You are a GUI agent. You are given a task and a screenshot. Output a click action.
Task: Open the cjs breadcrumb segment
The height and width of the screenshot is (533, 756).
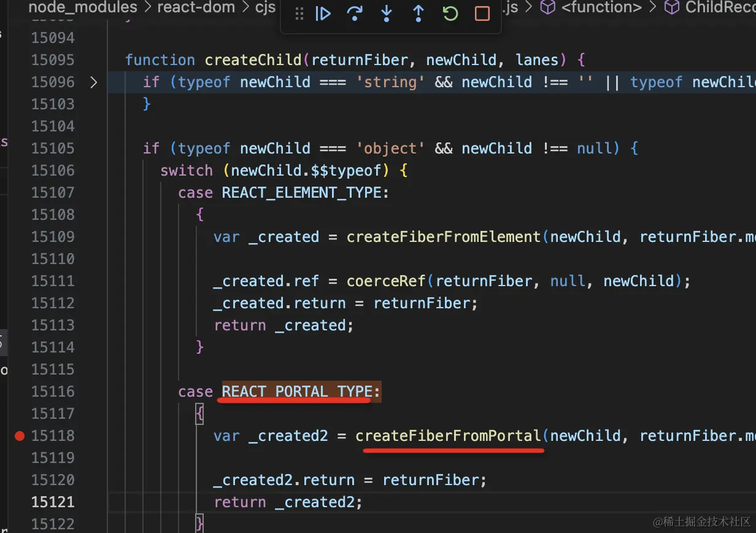[265, 7]
